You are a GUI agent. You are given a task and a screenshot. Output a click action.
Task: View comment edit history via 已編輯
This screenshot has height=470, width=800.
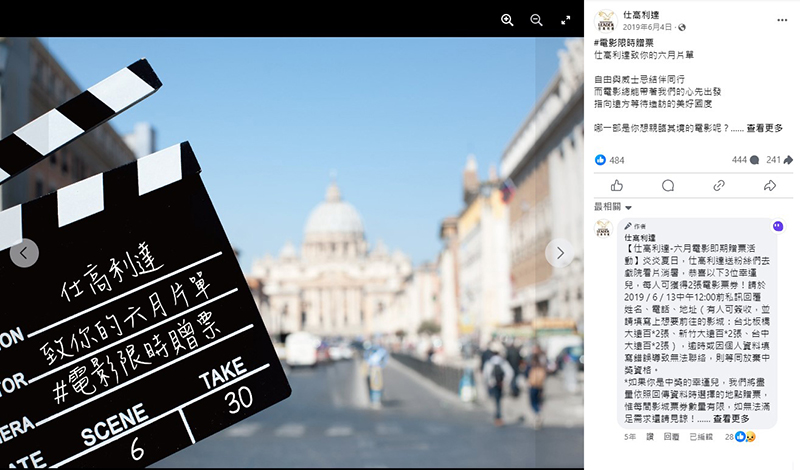701,437
